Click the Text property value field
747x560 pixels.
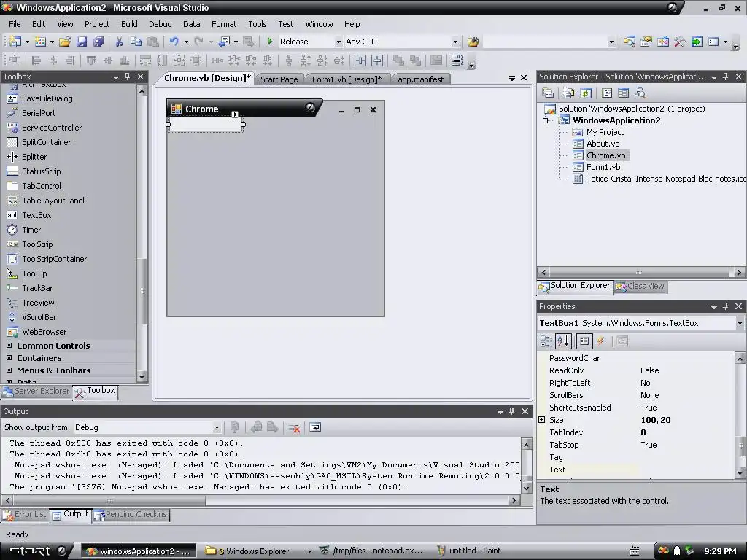tap(685, 470)
